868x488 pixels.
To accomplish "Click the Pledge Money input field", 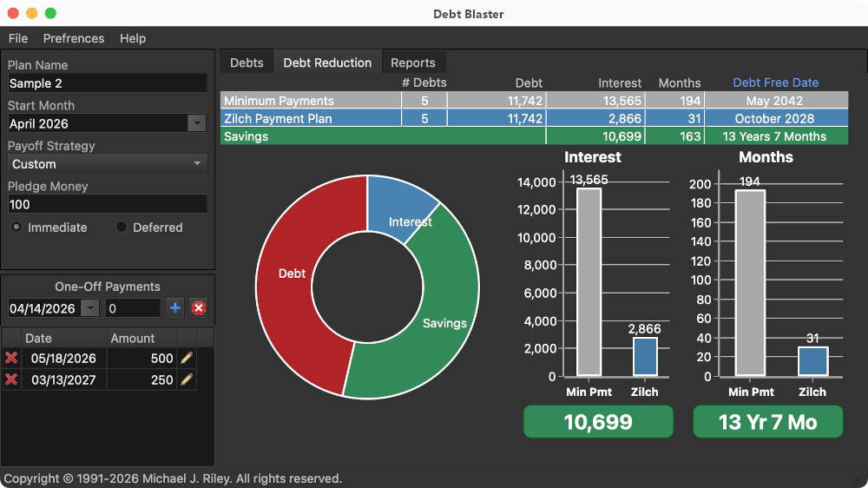I will [x=107, y=204].
